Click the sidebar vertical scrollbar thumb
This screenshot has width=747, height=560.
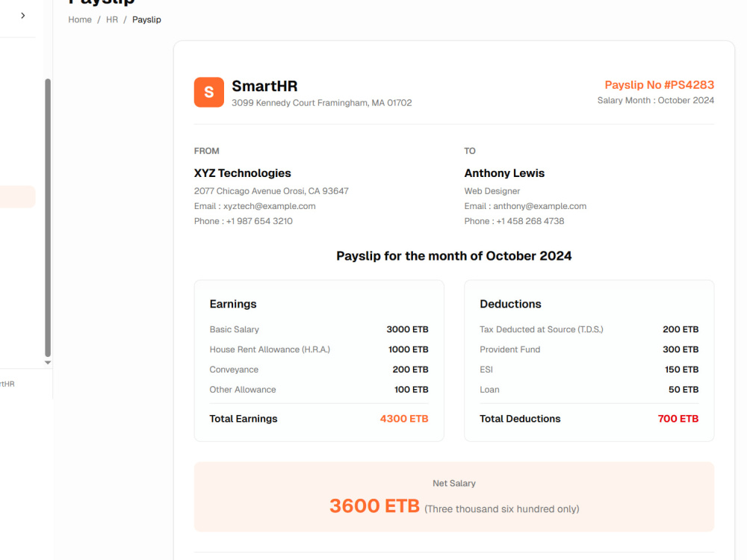tap(48, 217)
